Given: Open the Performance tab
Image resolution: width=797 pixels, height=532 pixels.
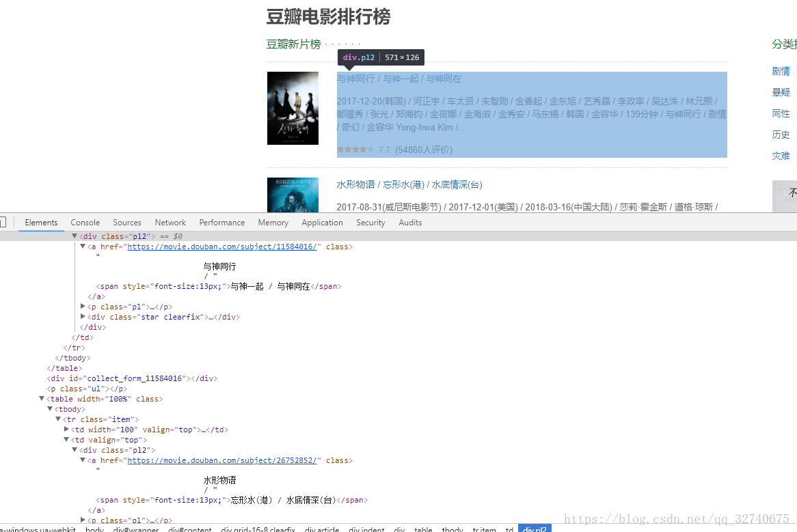Looking at the screenshot, I should click(x=221, y=223).
